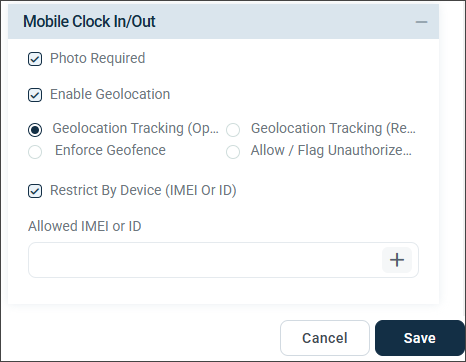466x362 pixels.
Task: Add IMEI with the plus icon
Action: pos(397,260)
